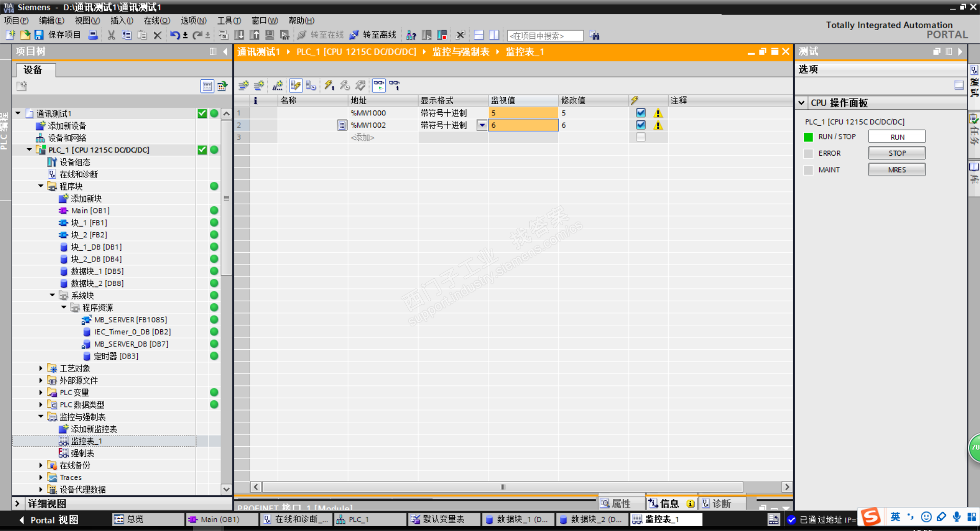Click the compile icon in main toolbar

(223, 35)
